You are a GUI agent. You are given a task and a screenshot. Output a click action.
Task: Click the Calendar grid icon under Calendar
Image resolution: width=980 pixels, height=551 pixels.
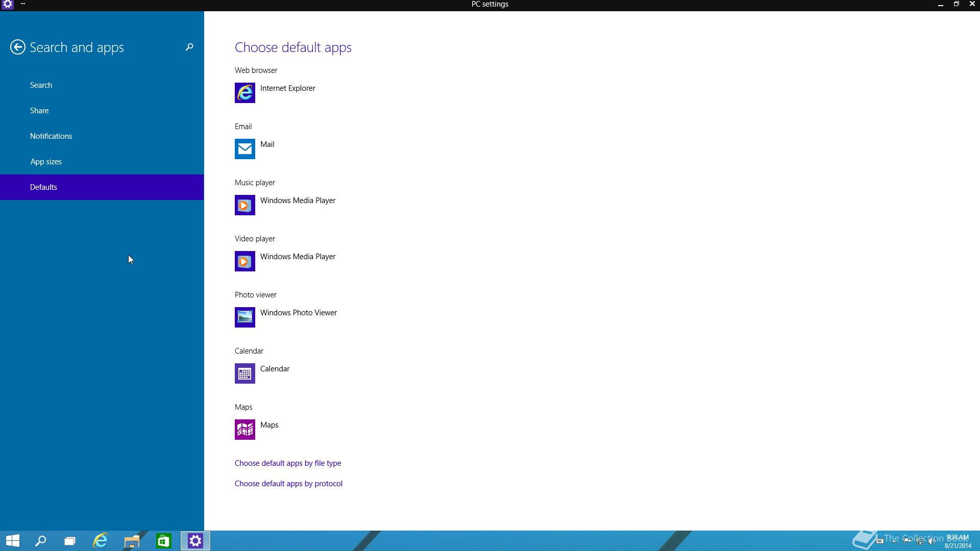tap(245, 373)
